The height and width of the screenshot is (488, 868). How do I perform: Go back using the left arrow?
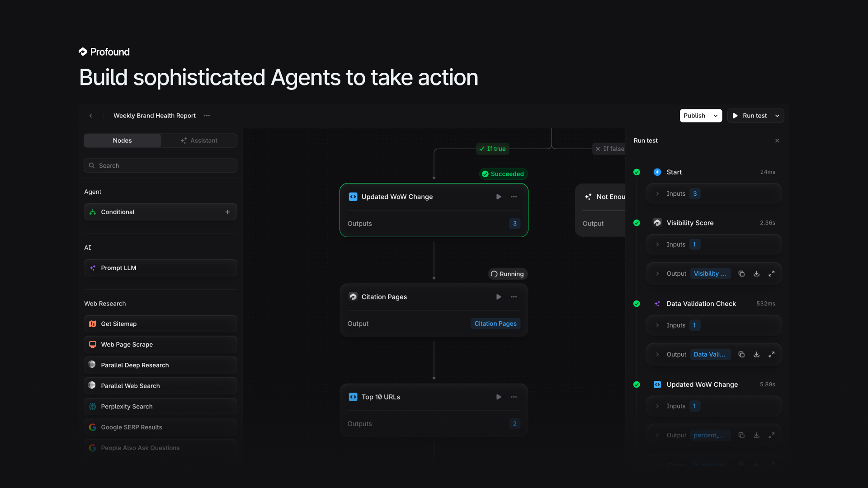click(x=91, y=116)
